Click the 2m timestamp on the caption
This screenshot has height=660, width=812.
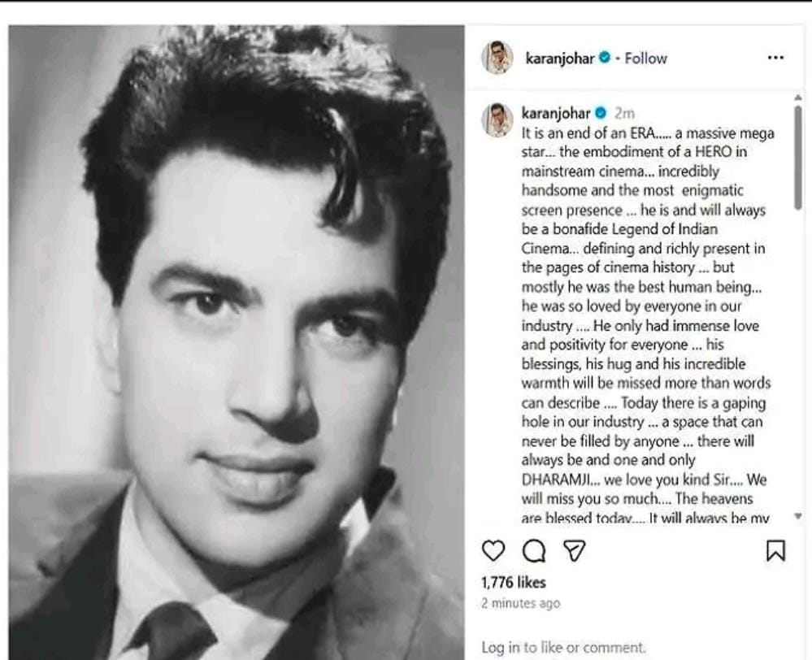624,114
